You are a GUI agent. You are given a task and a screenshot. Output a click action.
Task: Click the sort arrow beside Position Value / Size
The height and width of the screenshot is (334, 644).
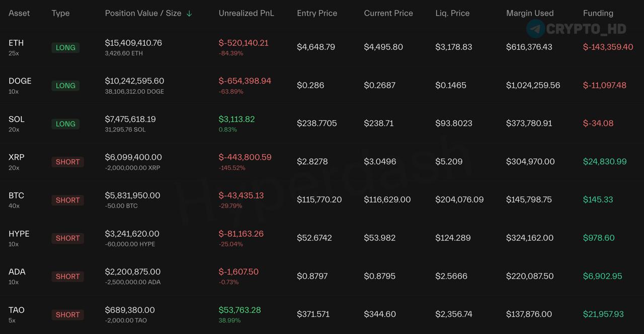tap(189, 14)
